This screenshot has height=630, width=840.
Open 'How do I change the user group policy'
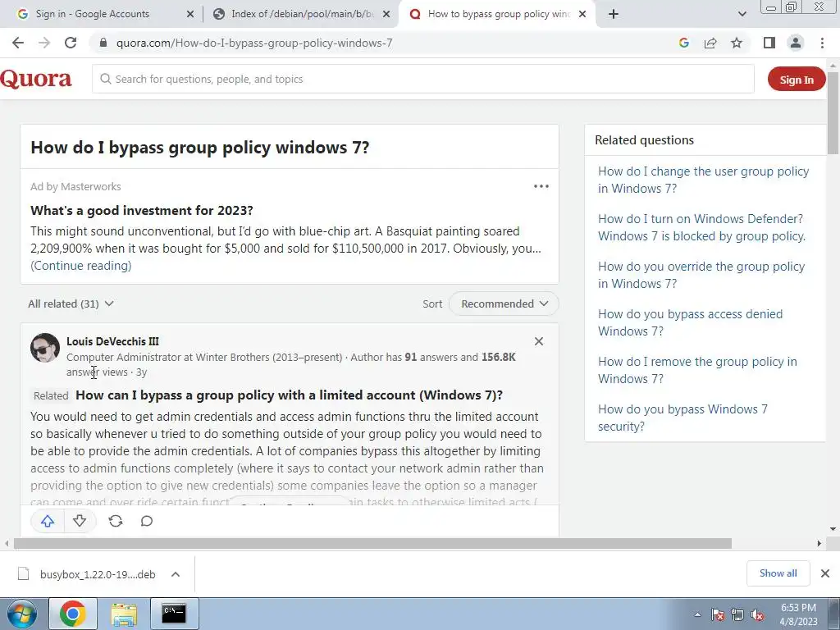coord(703,180)
